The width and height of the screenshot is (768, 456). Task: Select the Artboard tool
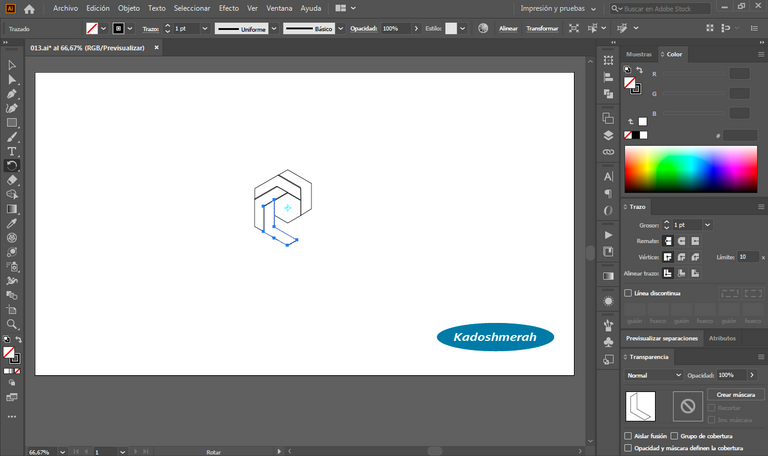[x=12, y=310]
